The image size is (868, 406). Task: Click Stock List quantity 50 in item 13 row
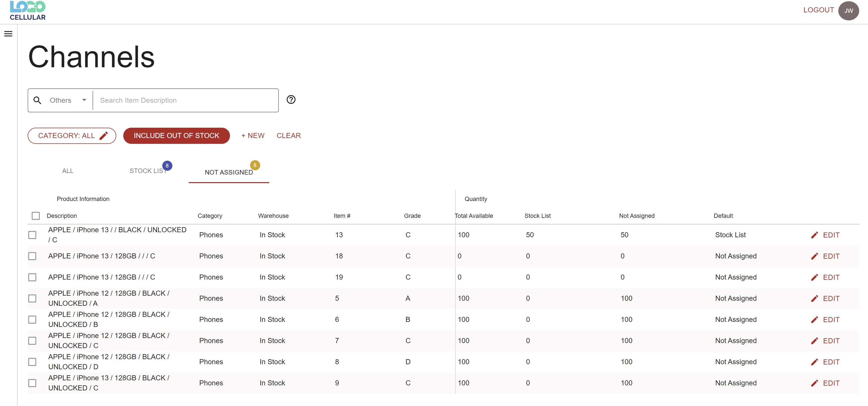530,235
